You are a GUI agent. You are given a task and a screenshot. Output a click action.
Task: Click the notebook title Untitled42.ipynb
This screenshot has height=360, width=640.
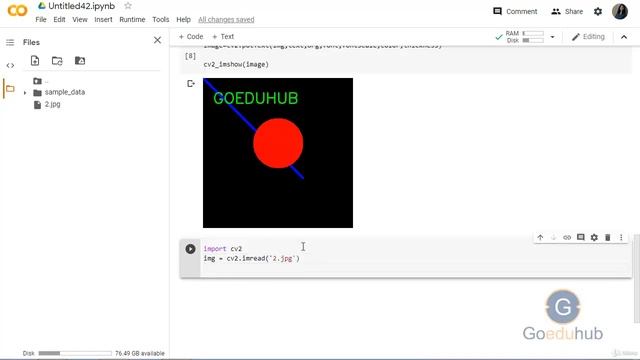point(81,6)
